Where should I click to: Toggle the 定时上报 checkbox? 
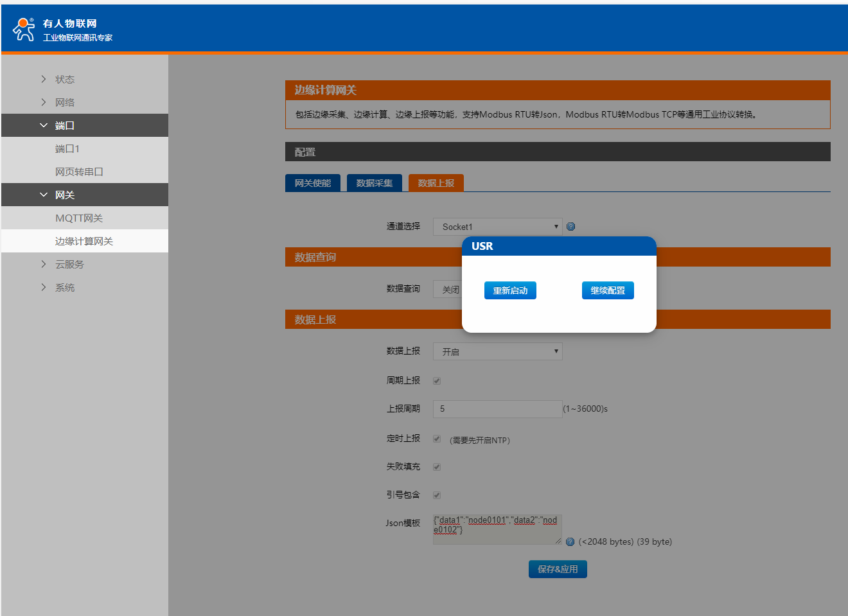[437, 439]
